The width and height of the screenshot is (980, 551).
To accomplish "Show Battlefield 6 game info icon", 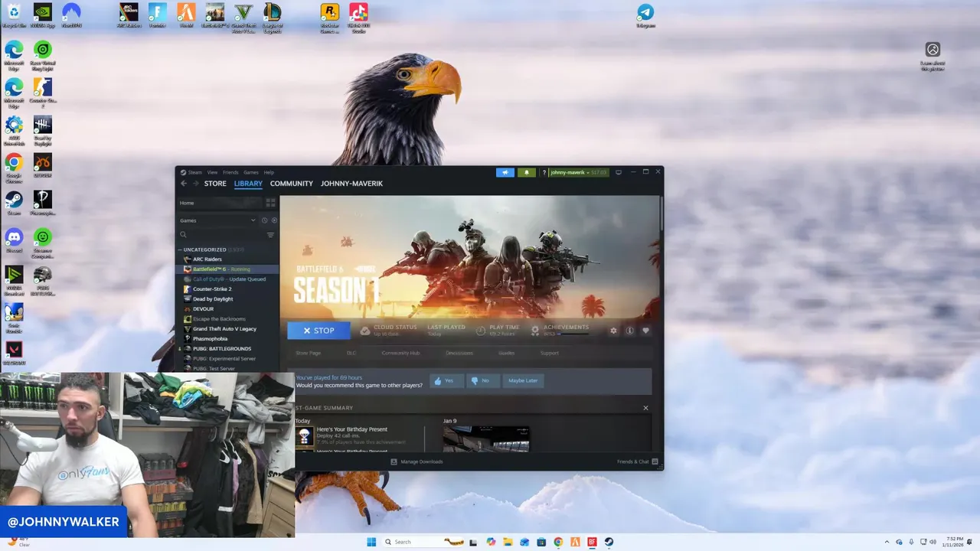I will click(629, 331).
